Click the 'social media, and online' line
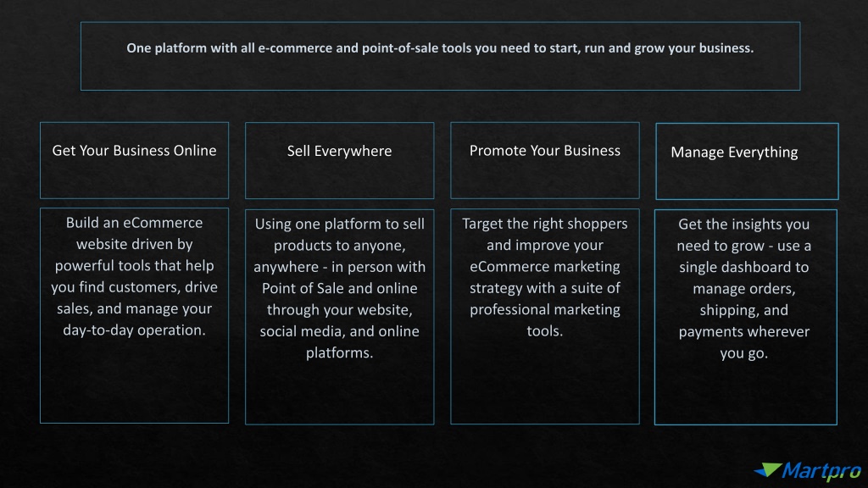Viewport: 868px width, 488px height. click(x=339, y=331)
